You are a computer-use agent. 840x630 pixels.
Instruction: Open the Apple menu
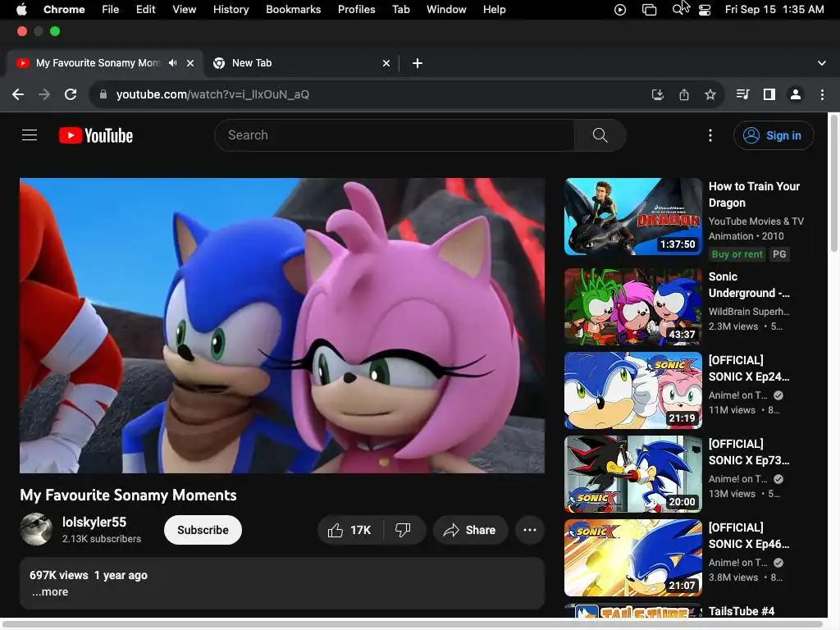(x=21, y=9)
